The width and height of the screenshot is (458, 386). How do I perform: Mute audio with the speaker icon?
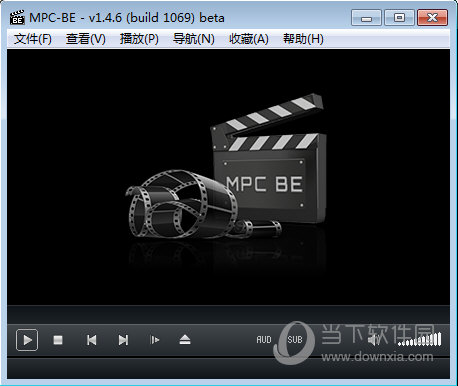tap(374, 340)
